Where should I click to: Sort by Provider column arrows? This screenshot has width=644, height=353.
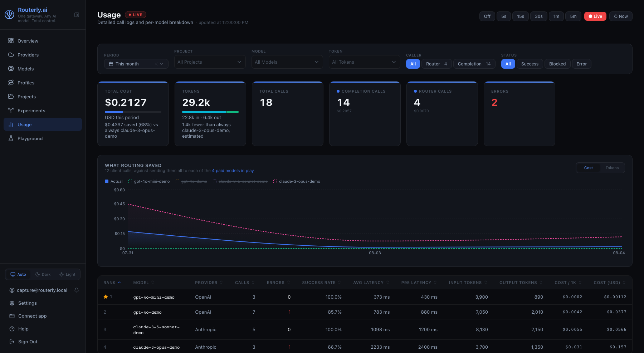point(221,283)
